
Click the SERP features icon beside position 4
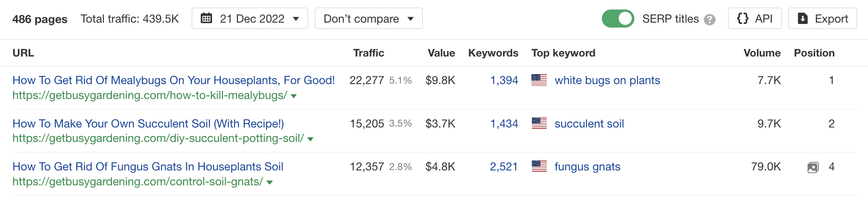point(813,168)
